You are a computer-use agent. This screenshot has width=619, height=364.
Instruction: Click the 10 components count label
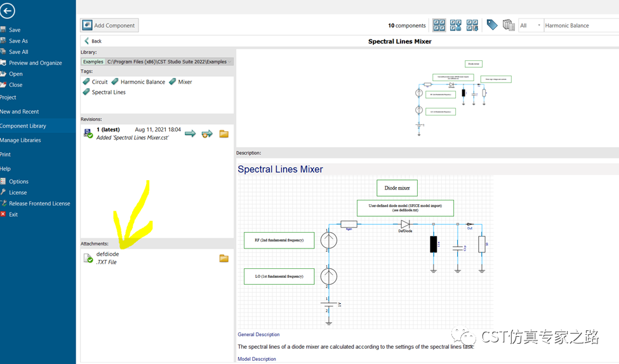click(x=406, y=25)
